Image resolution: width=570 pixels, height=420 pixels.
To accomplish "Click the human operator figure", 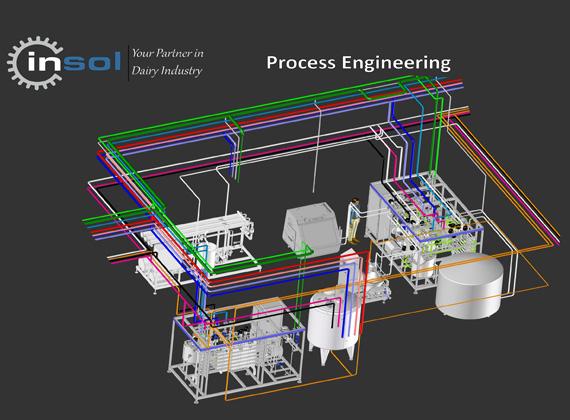I will coord(354,221).
